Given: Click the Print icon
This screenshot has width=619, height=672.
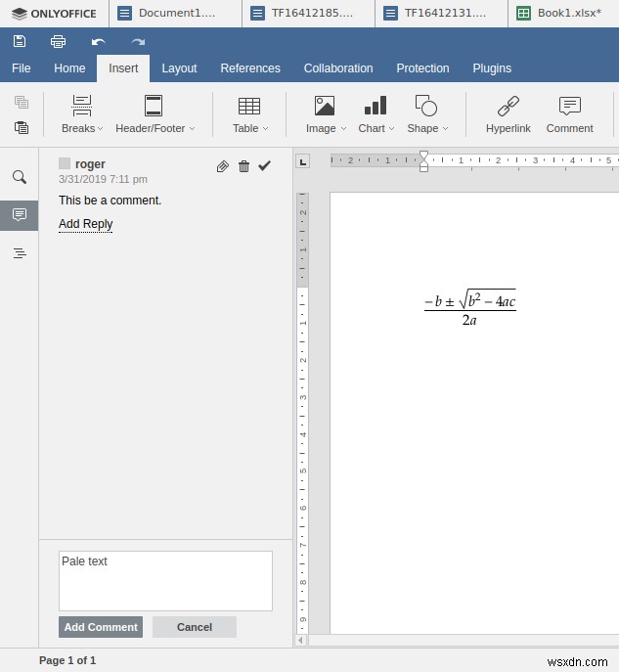Looking at the screenshot, I should (x=58, y=41).
